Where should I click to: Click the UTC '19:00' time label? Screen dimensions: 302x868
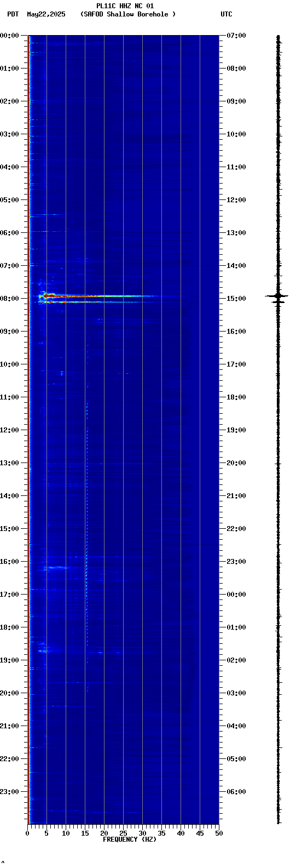236,430
